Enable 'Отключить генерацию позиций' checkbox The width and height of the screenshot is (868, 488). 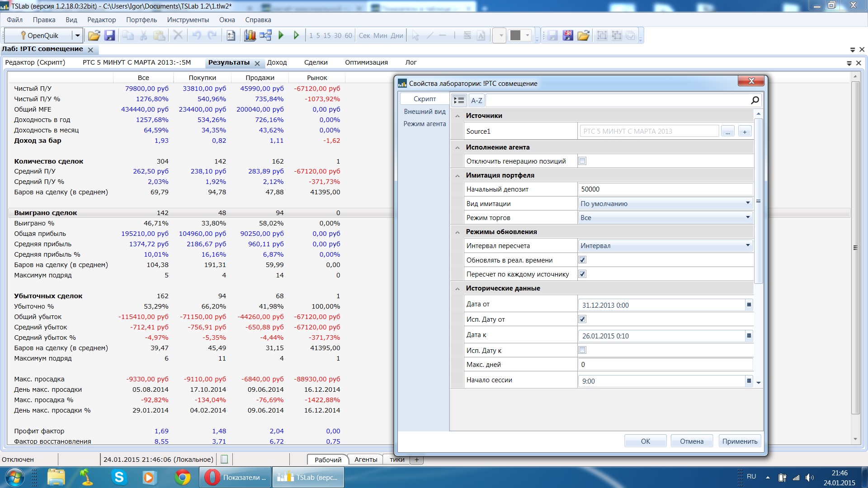[582, 161]
